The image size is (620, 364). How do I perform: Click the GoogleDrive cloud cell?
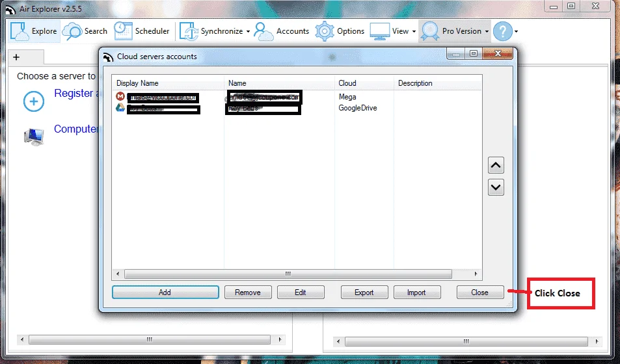coord(357,108)
